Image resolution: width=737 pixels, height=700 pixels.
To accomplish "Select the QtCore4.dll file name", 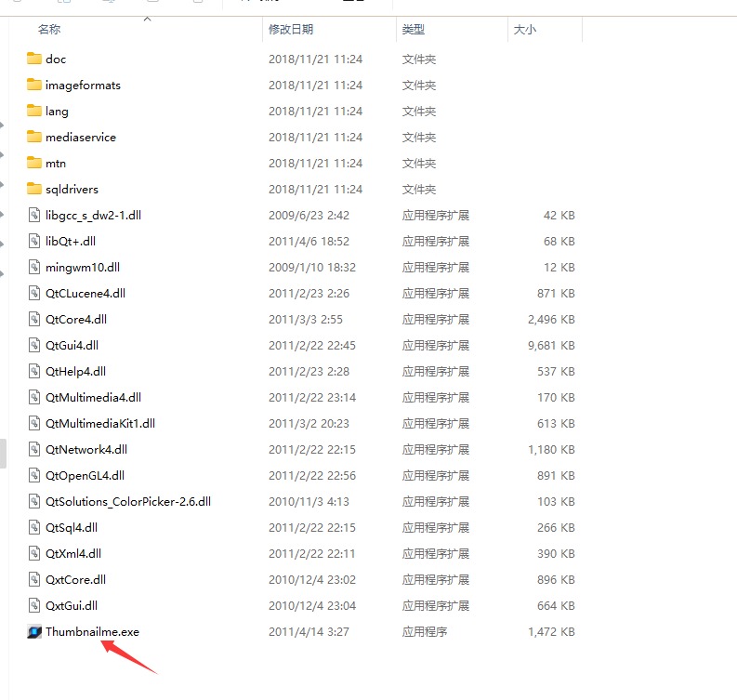I will coord(76,319).
